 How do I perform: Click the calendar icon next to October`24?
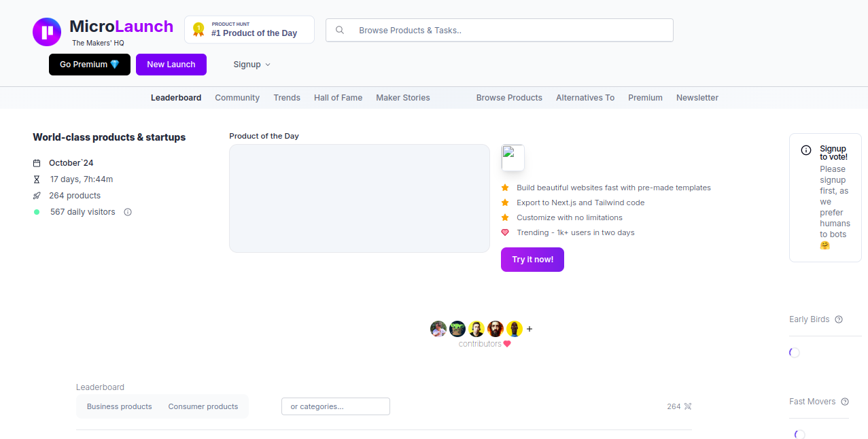(37, 163)
